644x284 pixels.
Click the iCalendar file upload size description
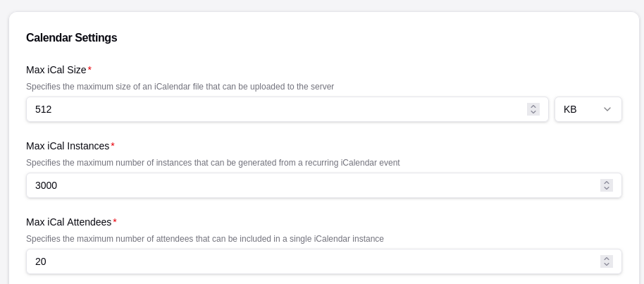tap(180, 87)
